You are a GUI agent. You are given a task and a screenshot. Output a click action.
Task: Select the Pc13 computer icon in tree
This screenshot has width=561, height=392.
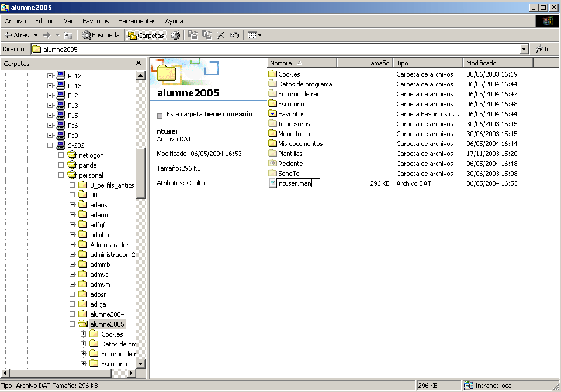point(61,85)
